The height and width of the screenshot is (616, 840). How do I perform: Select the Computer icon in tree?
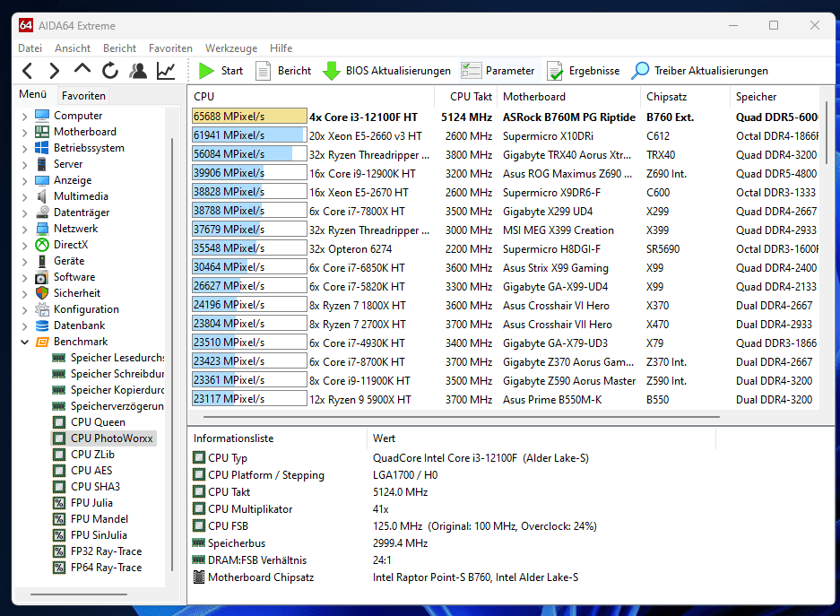point(42,115)
